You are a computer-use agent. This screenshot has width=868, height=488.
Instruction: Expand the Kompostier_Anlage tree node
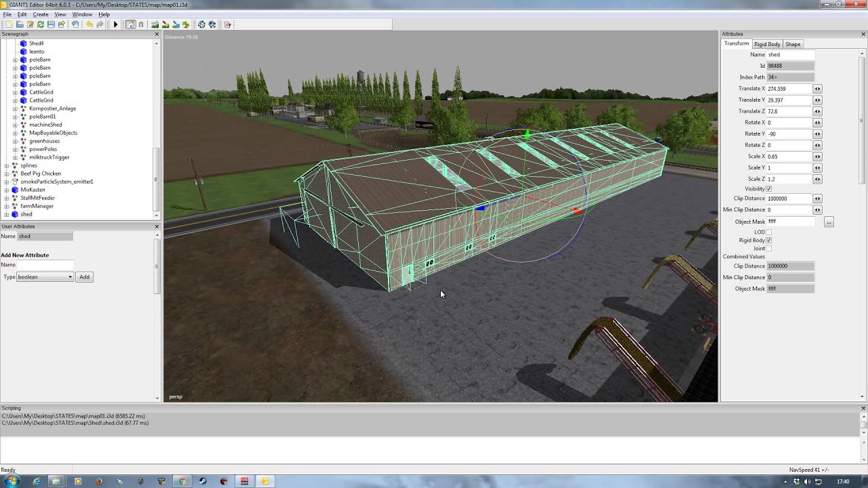[x=15, y=108]
